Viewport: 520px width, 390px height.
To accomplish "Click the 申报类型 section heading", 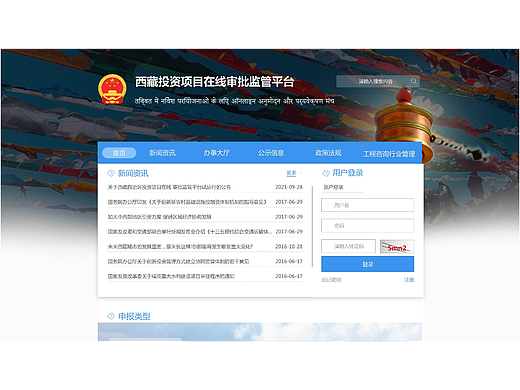I will tap(134, 316).
